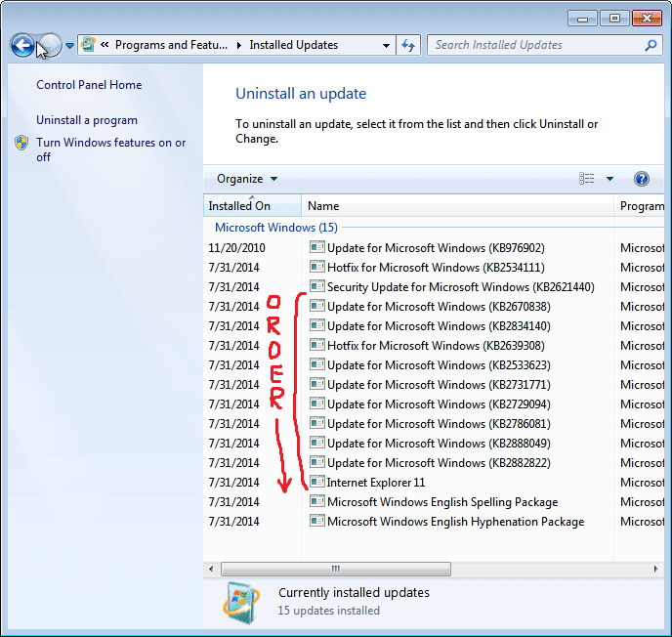Select icon of update KB2670838
Image resolution: width=672 pixels, height=637 pixels.
coord(317,306)
